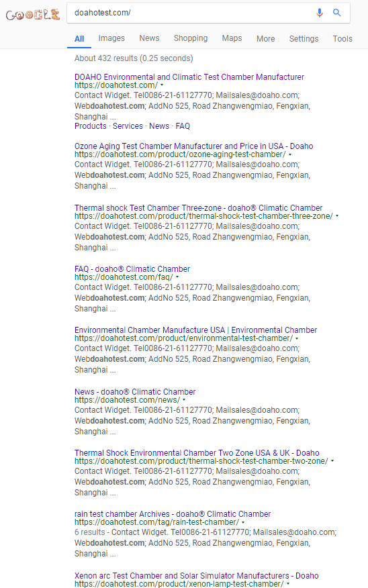
Task: Switch to the Images tab
Action: pyautogui.click(x=111, y=38)
